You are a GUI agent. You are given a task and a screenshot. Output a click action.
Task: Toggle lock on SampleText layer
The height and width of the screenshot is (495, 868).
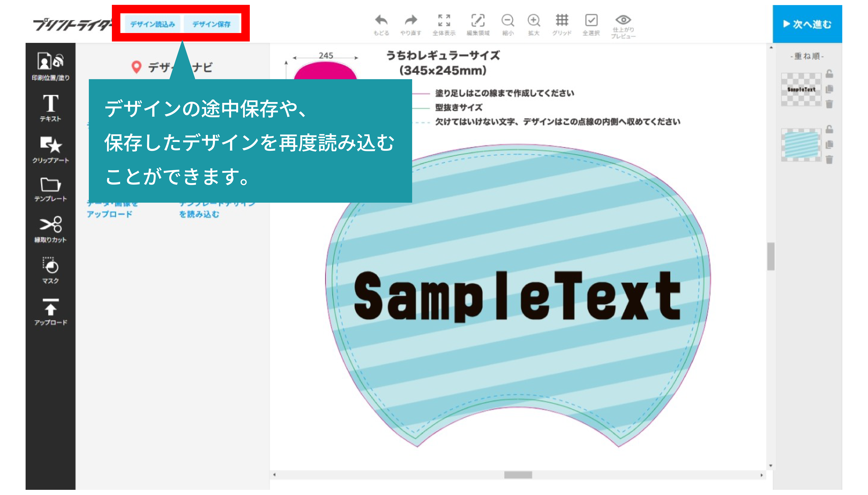(x=829, y=74)
